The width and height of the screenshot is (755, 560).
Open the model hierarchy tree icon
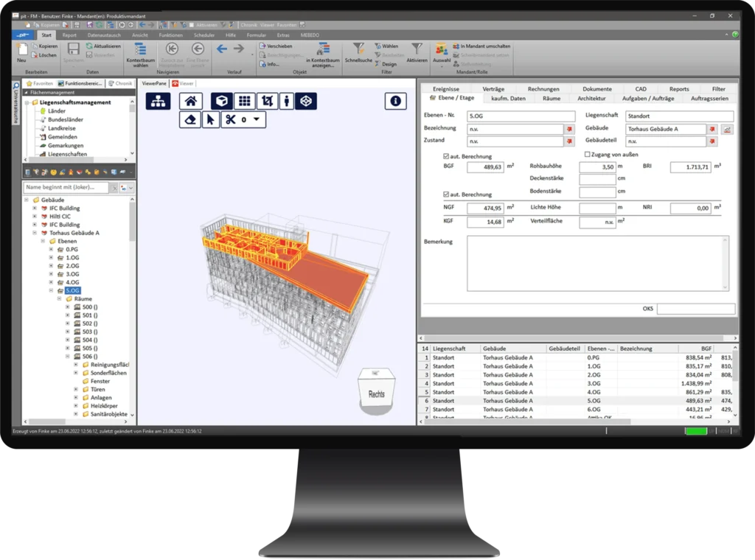[x=157, y=102]
